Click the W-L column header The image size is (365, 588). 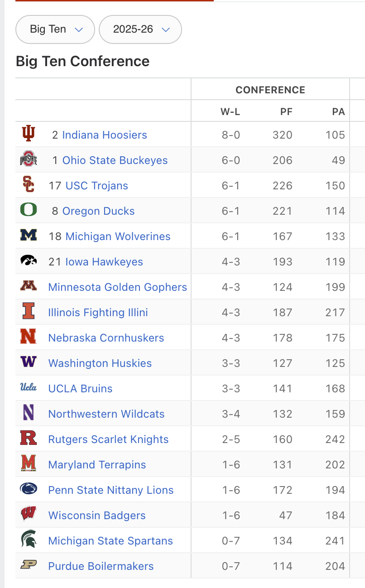[230, 111]
